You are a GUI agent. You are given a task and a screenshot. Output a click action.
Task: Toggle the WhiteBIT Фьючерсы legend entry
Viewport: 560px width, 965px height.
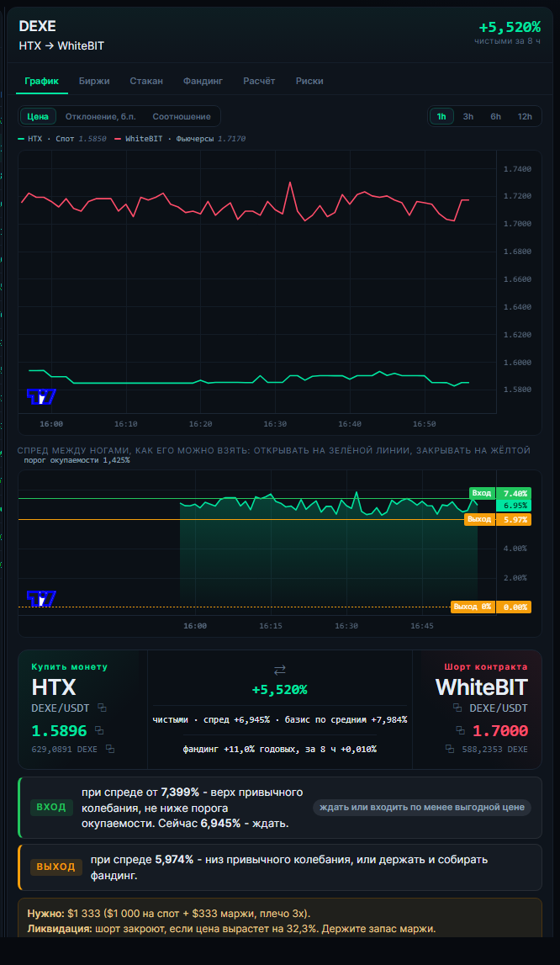click(x=180, y=139)
